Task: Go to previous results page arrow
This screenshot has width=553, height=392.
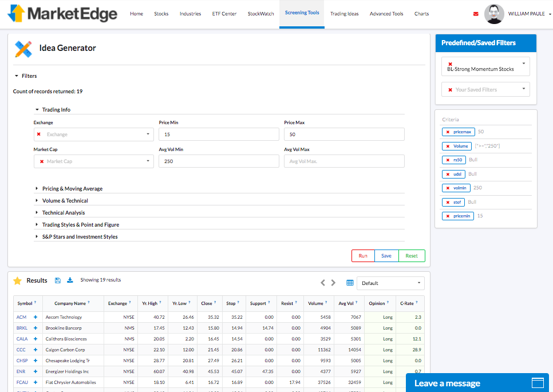Action: (x=322, y=283)
